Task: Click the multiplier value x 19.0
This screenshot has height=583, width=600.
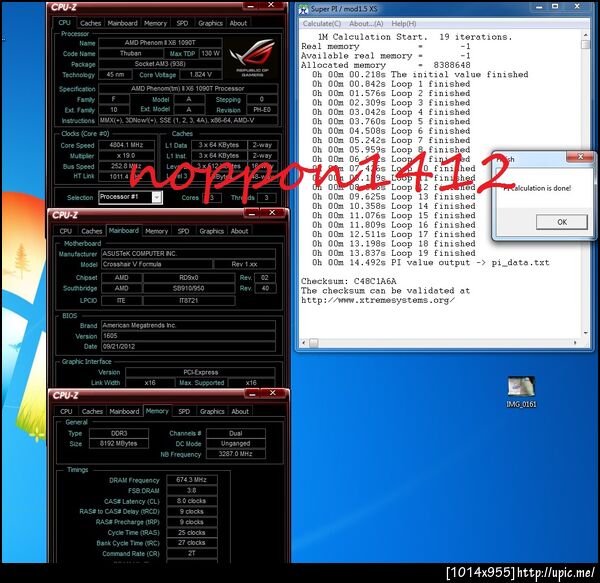Action: click(127, 156)
